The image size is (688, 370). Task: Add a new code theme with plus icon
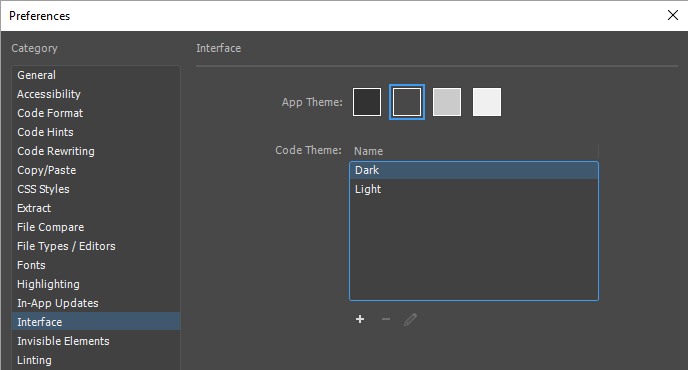[360, 319]
